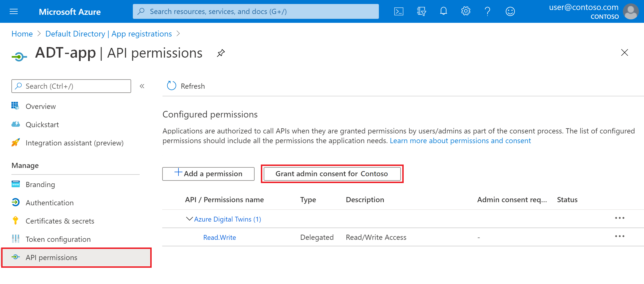Click the Overview icon in the sidebar
Viewport: 644px width, 284px height.
(15, 106)
